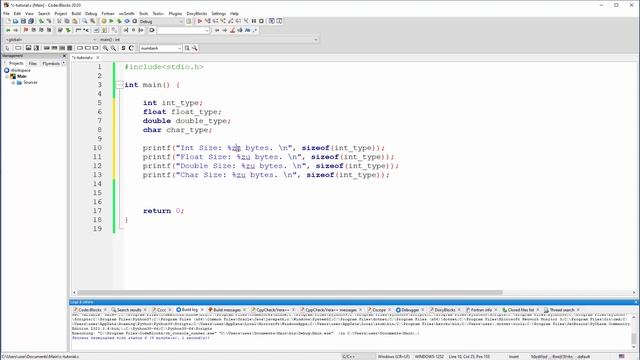Image resolution: width=640 pixels, height=360 pixels.
Task: Click the WINDOWS-1252 encoding status entry
Action: pos(429,356)
